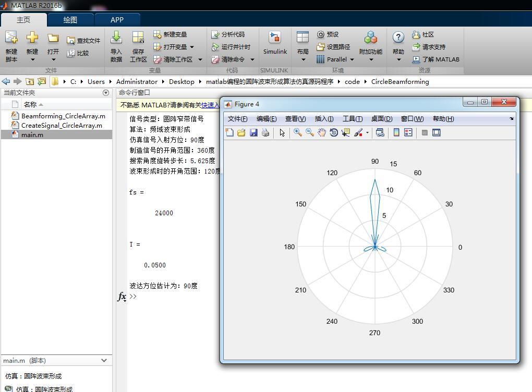Open the Brush color dropdown arrow
This screenshot has width=532, height=392.
point(368,133)
